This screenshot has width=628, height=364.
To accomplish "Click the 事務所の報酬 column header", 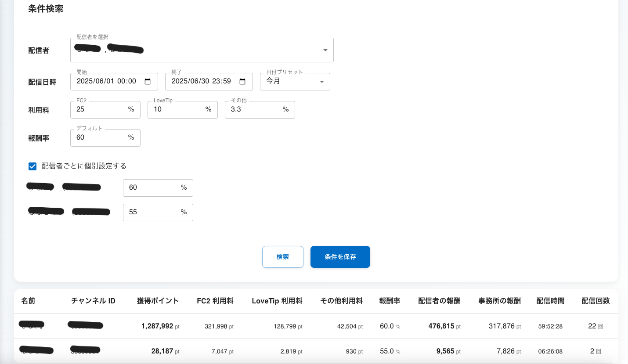I will (499, 301).
